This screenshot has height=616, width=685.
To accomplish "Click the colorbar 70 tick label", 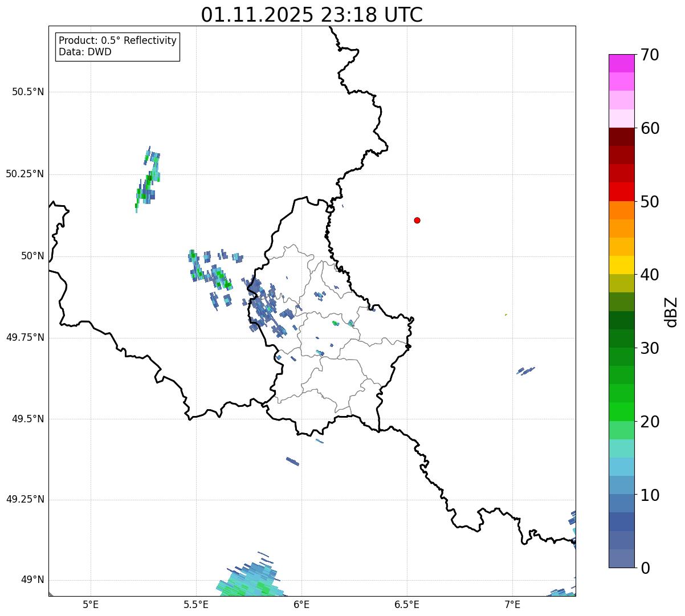I will (649, 55).
